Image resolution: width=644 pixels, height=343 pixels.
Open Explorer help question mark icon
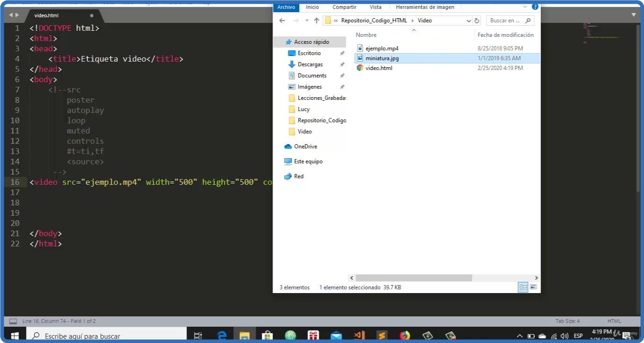535,7
